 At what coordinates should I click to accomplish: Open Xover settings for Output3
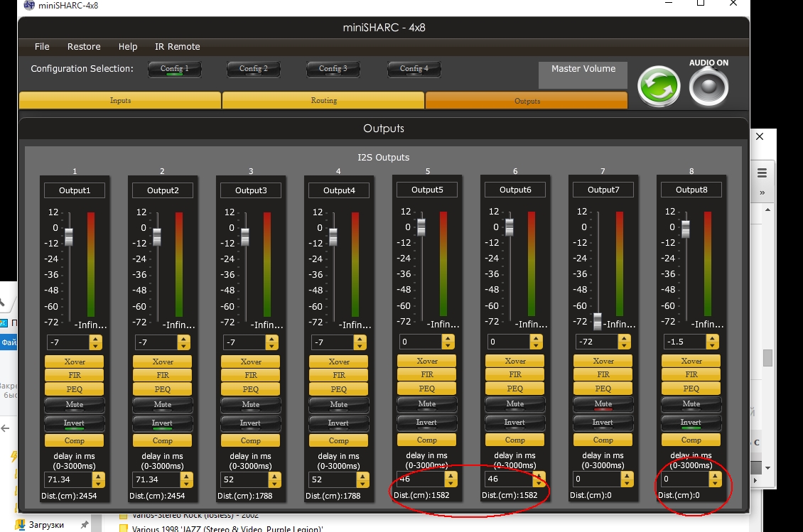tap(250, 362)
